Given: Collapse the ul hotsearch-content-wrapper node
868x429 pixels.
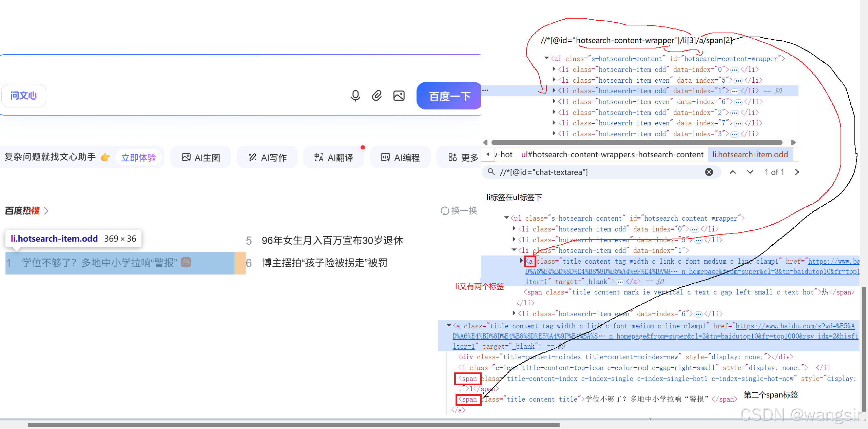Looking at the screenshot, I should tap(546, 58).
